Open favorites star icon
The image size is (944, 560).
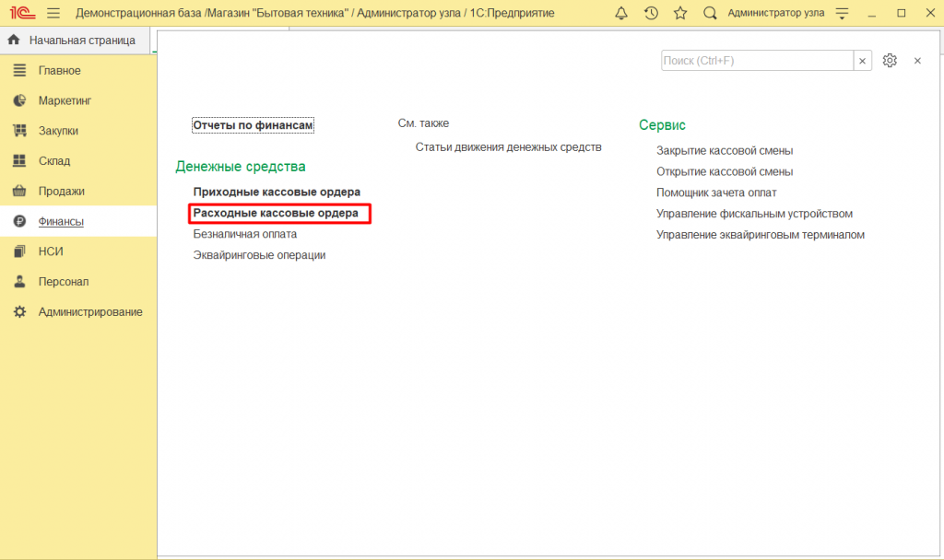click(680, 13)
